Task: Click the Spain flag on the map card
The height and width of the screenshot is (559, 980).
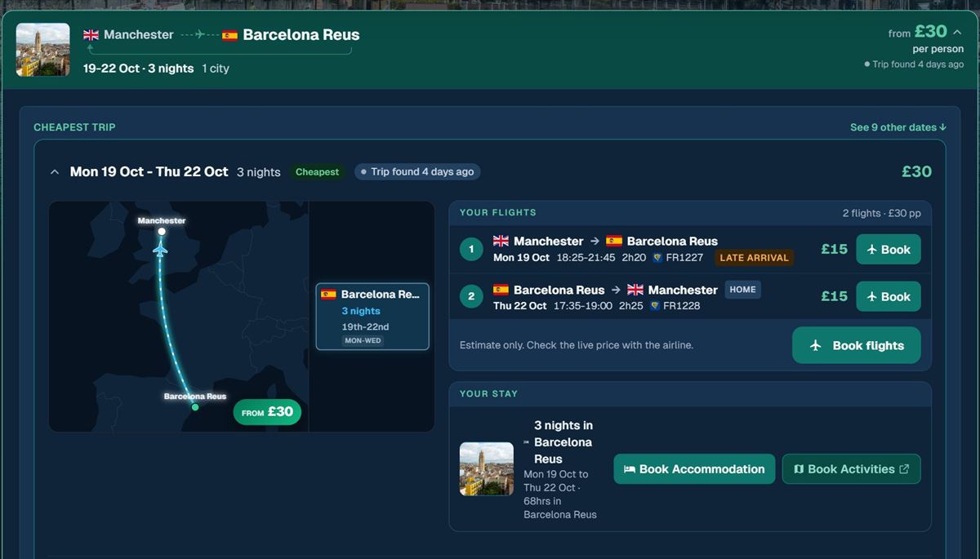Action: point(328,295)
